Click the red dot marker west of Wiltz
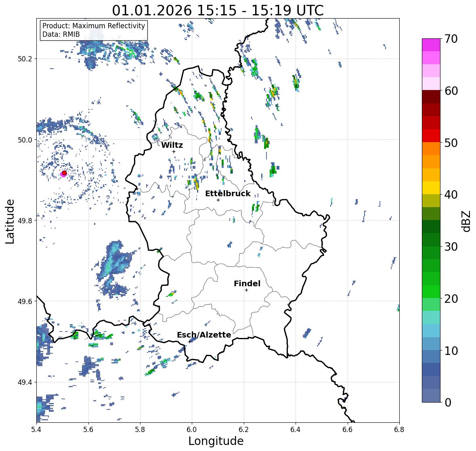 tap(64, 173)
